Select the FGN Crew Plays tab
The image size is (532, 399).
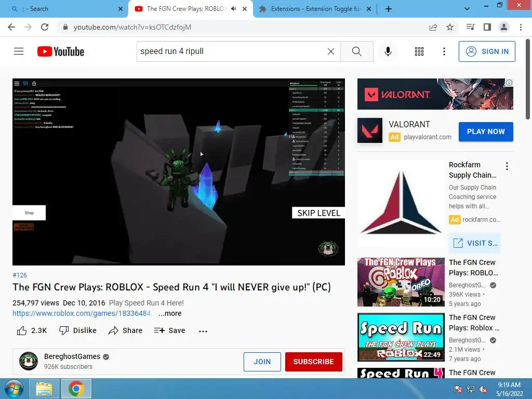[190, 9]
